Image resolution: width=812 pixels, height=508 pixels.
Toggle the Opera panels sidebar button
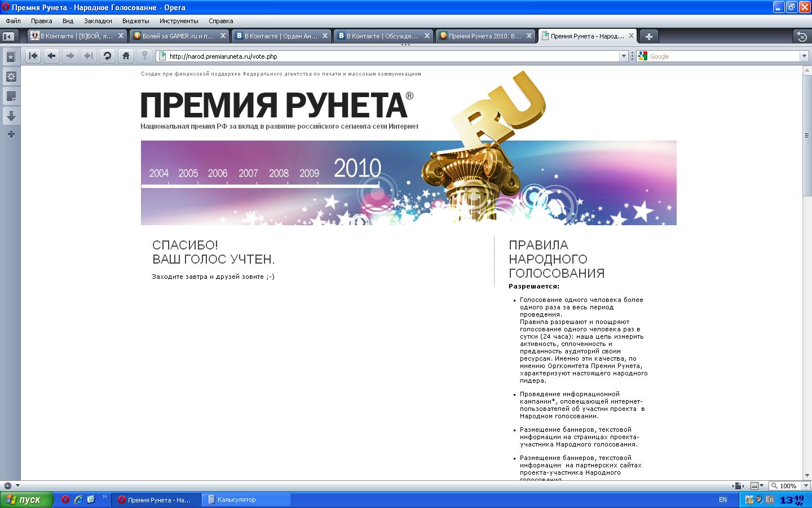coord(8,36)
